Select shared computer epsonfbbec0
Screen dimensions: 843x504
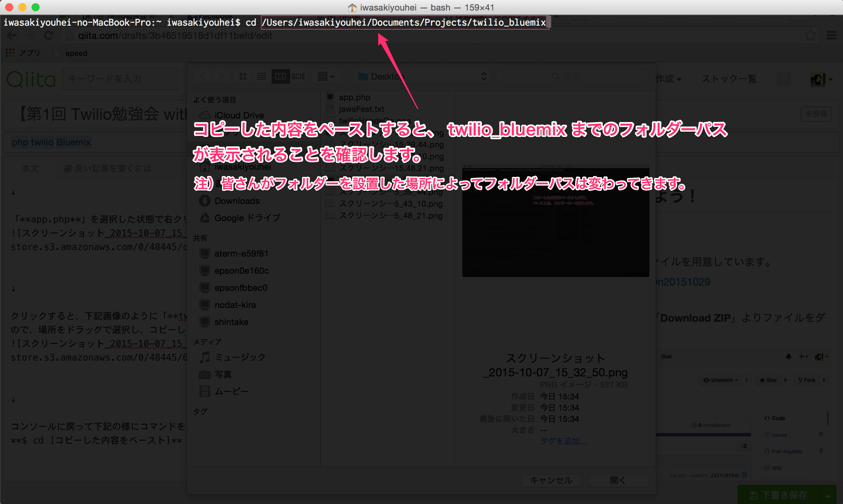point(233,288)
